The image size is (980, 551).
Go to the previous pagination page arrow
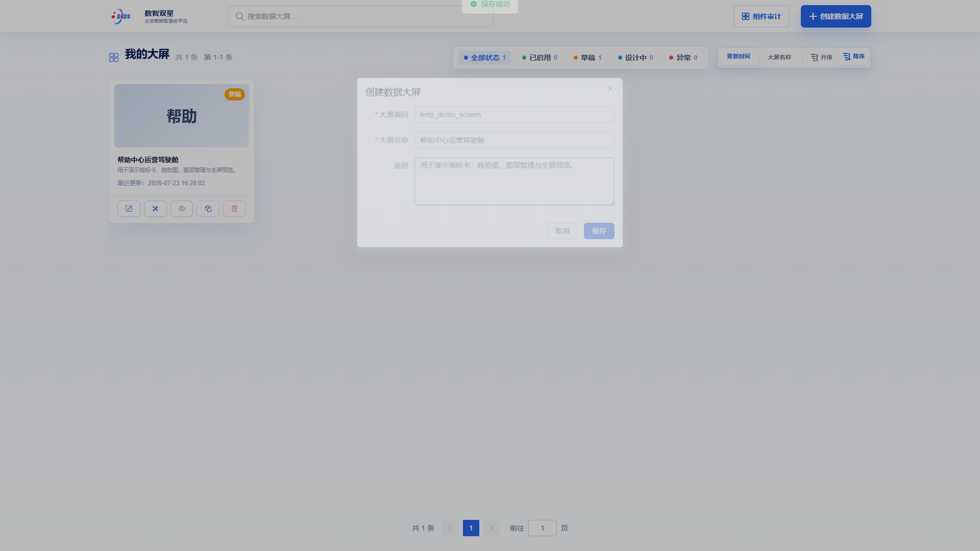[x=451, y=528]
